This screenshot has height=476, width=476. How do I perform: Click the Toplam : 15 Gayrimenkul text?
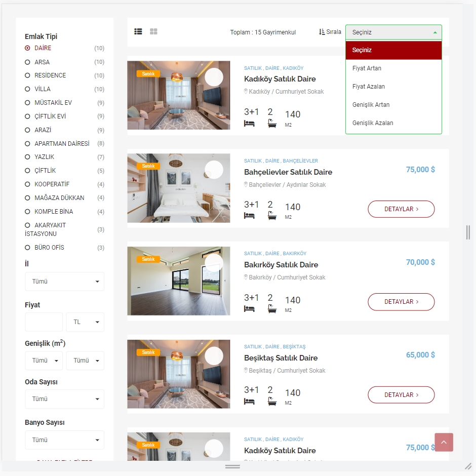coord(263,32)
